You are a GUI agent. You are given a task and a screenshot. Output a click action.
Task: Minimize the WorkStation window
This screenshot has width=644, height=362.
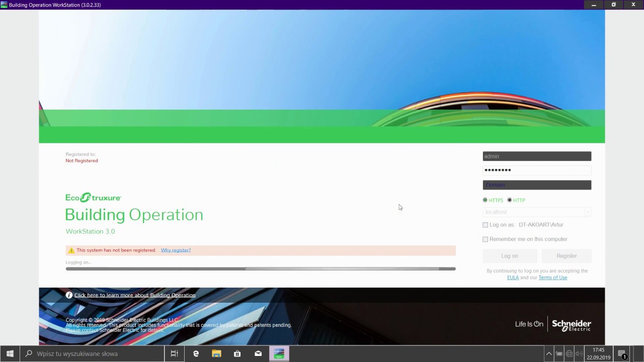click(594, 5)
